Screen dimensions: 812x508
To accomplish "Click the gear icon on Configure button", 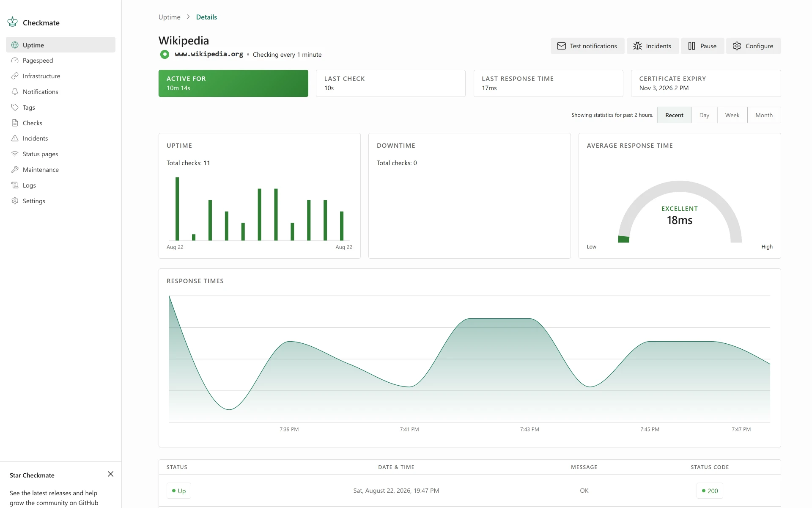I will (x=737, y=46).
